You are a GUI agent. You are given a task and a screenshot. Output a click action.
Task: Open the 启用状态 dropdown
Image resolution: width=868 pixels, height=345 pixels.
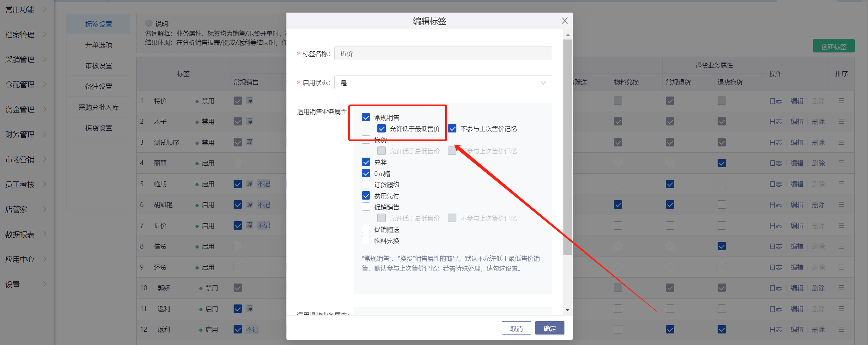click(443, 82)
